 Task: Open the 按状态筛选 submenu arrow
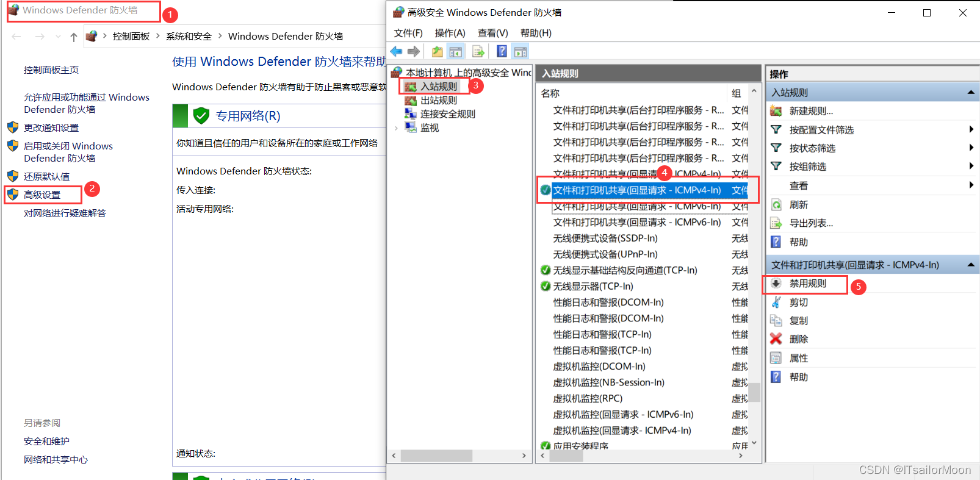tap(971, 148)
